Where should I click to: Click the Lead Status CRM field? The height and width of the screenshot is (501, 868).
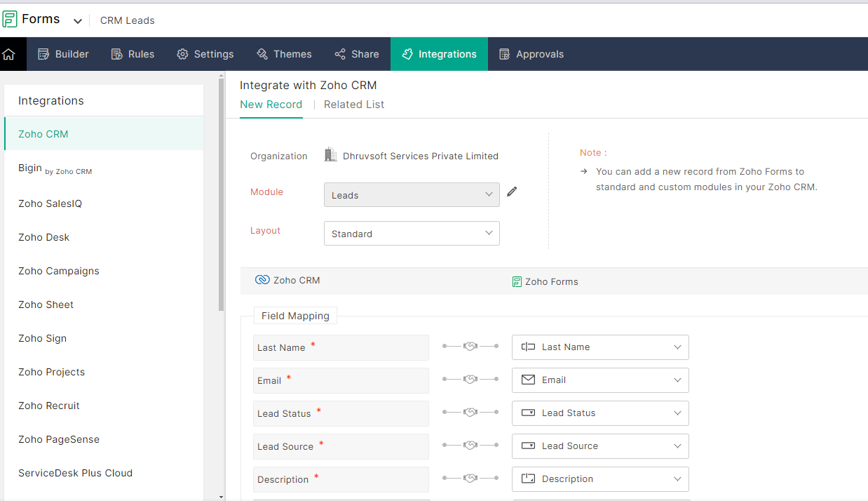click(x=341, y=413)
